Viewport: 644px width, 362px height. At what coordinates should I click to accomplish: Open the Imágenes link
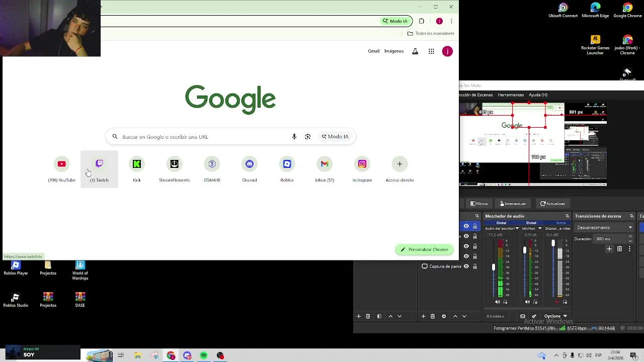394,51
